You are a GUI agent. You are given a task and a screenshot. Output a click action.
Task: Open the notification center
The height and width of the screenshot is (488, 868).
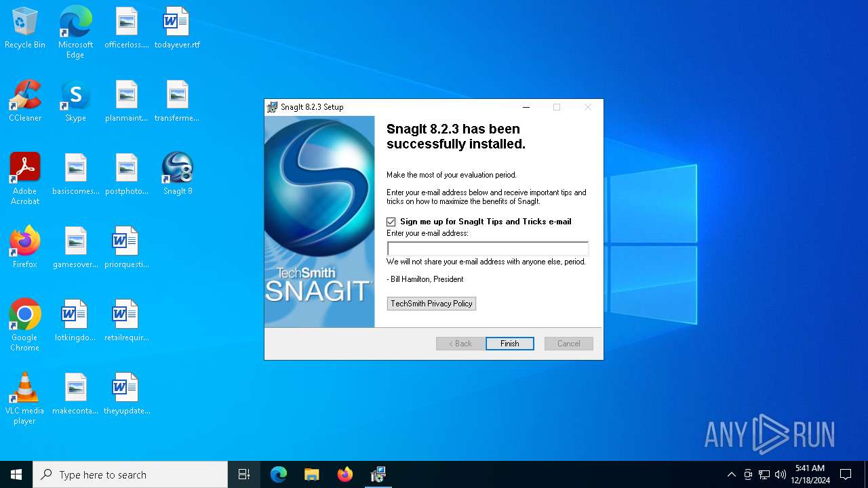click(x=846, y=474)
